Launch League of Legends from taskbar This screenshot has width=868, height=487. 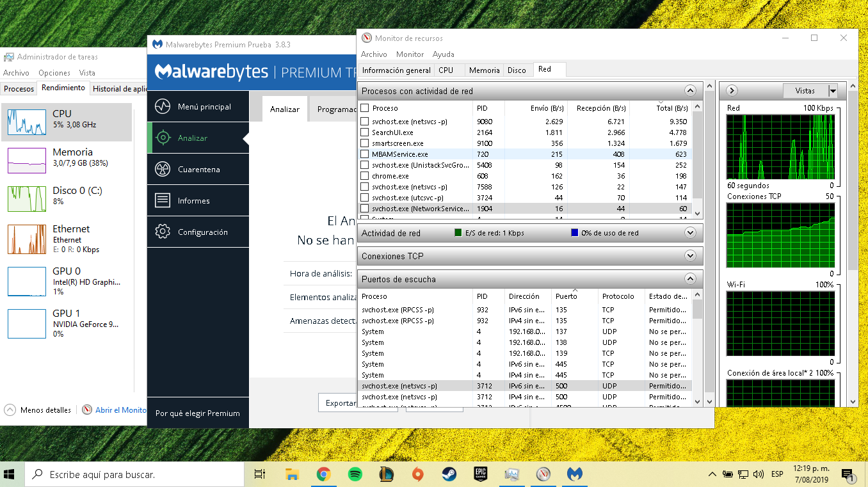386,474
